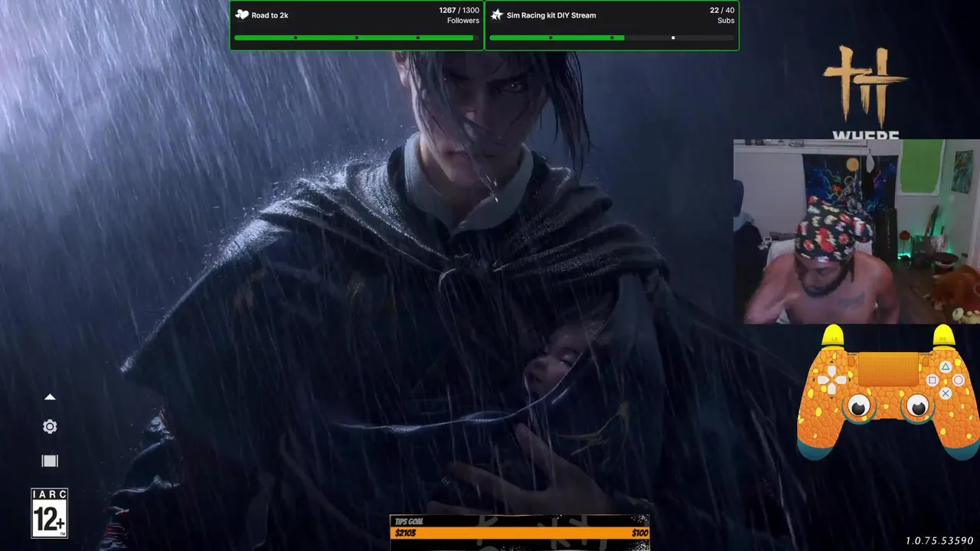
Task: Click the white square stop icon
Action: 50,461
